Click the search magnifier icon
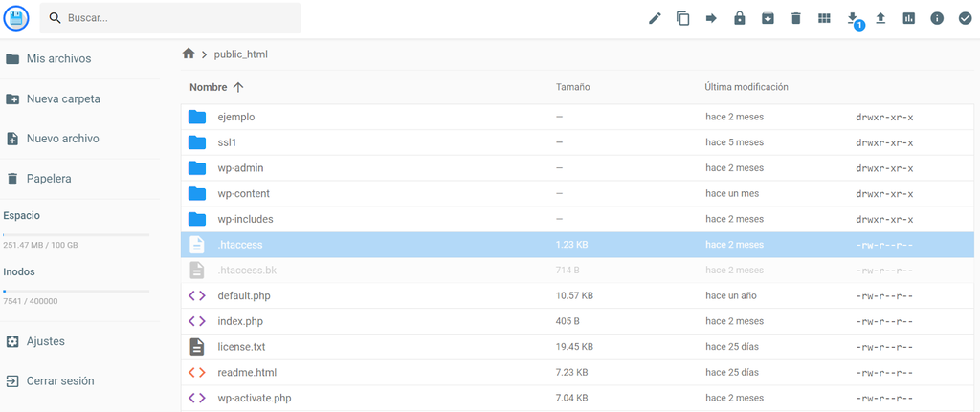The image size is (980, 412). click(55, 18)
